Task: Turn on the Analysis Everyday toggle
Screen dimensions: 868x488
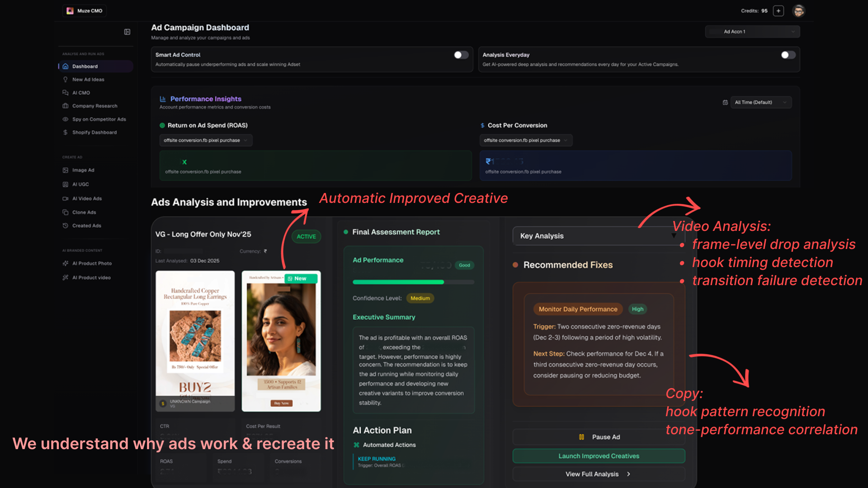Action: coord(788,55)
